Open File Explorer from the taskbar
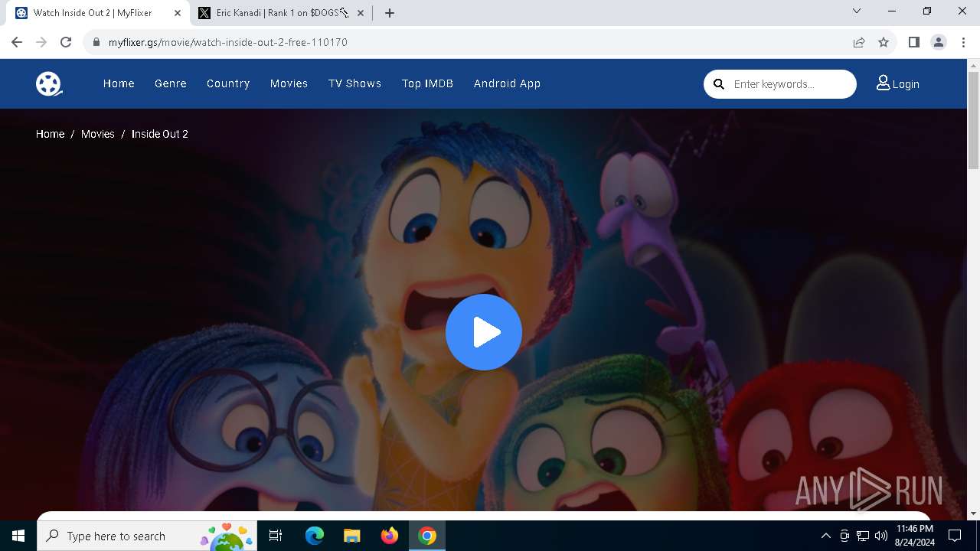The image size is (980, 551). (x=351, y=536)
